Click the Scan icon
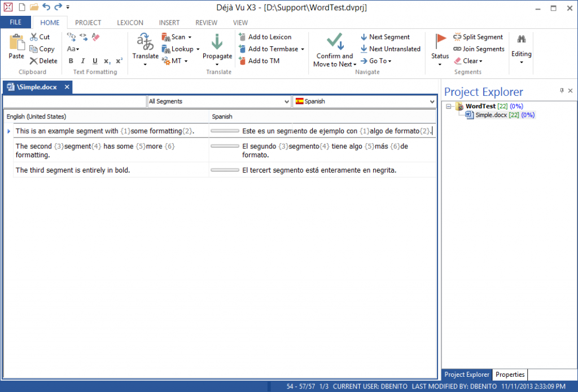The height and width of the screenshot is (392, 578). 166,37
